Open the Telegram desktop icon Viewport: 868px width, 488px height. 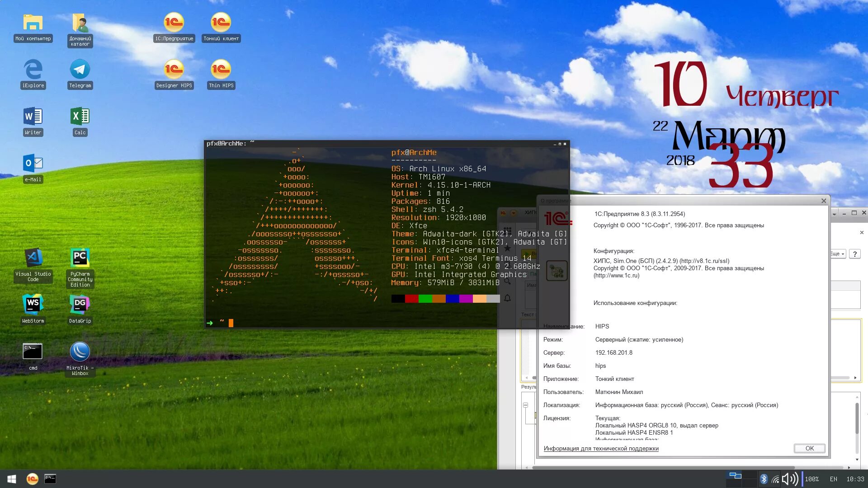pos(80,75)
